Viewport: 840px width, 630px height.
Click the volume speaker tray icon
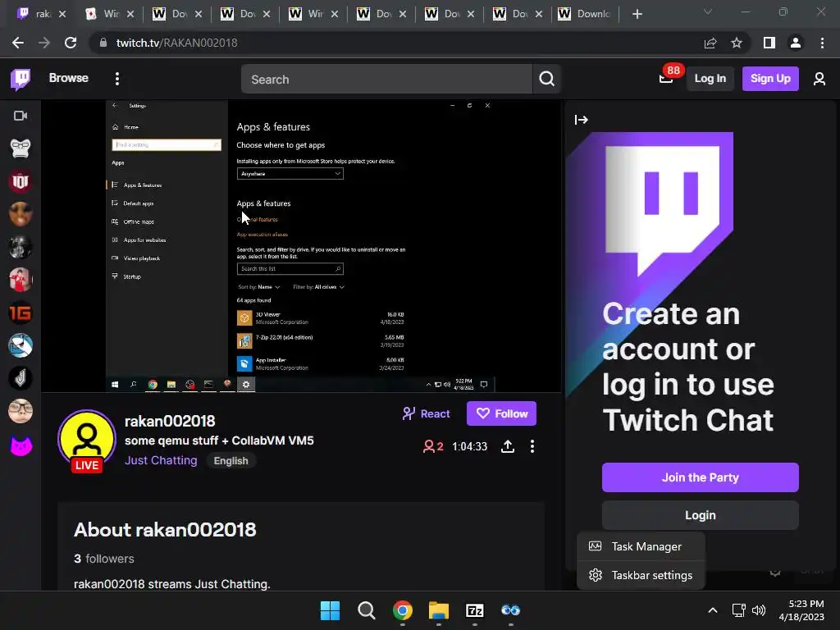(x=759, y=610)
